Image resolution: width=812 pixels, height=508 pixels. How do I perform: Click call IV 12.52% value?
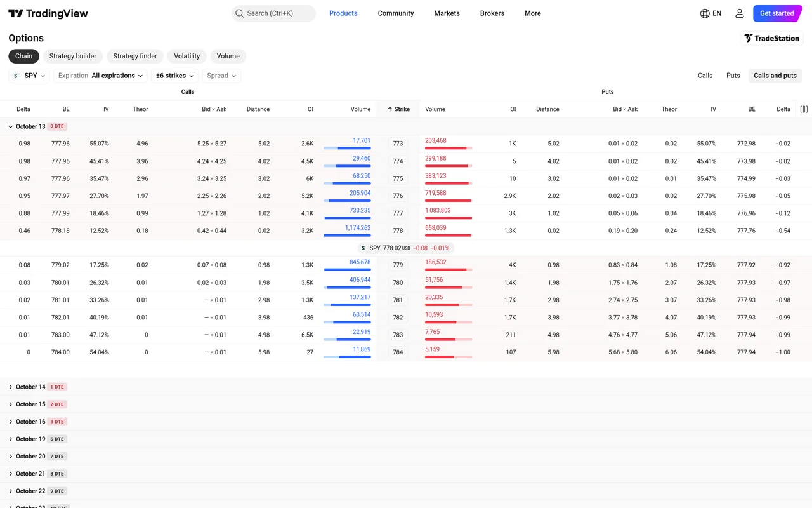pos(99,231)
